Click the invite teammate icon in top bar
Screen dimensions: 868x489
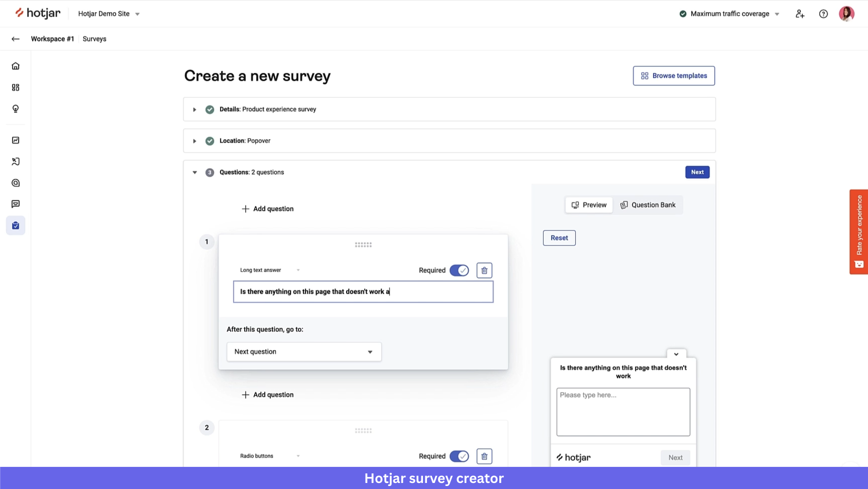[x=800, y=14]
